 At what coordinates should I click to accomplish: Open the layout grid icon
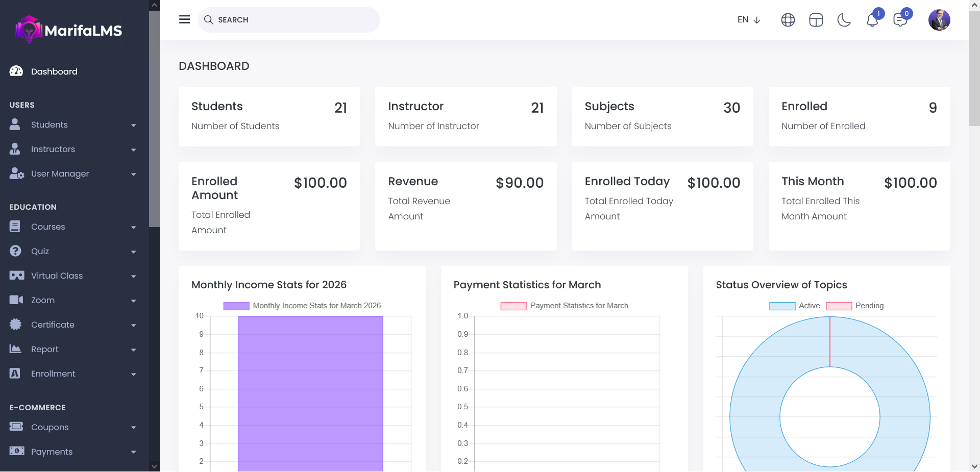[x=816, y=20]
